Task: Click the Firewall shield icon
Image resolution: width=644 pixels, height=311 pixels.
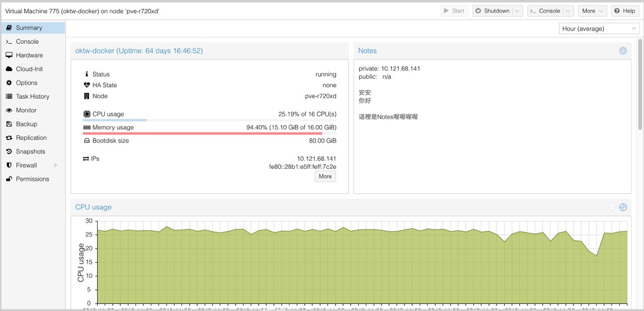Action: click(x=9, y=165)
